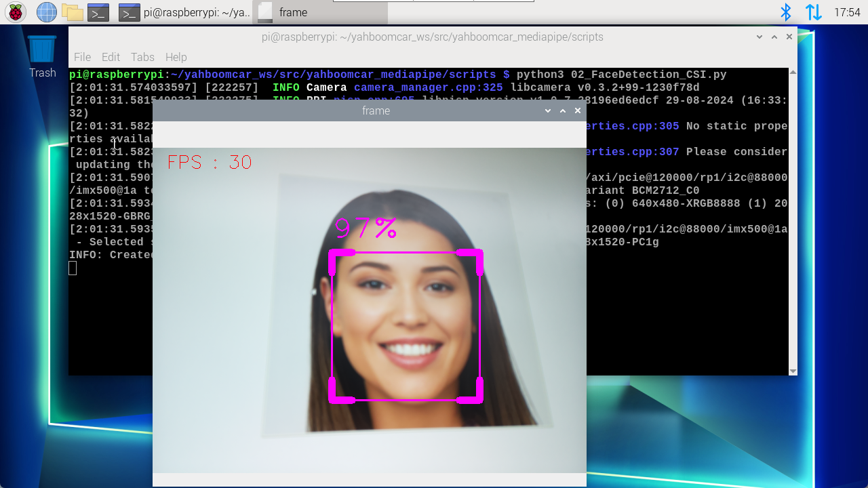868x488 pixels.
Task: Open the terminal Edit menu
Action: pyautogui.click(x=111, y=57)
